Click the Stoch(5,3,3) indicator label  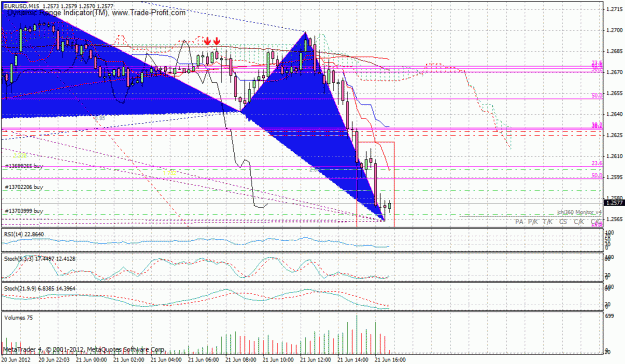(x=39, y=259)
